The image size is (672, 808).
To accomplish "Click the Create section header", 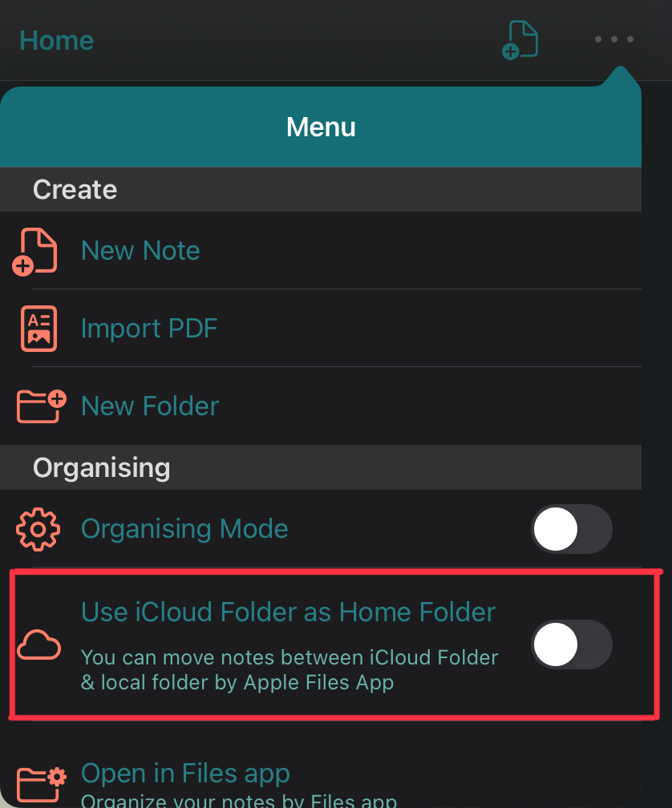I will point(321,189).
